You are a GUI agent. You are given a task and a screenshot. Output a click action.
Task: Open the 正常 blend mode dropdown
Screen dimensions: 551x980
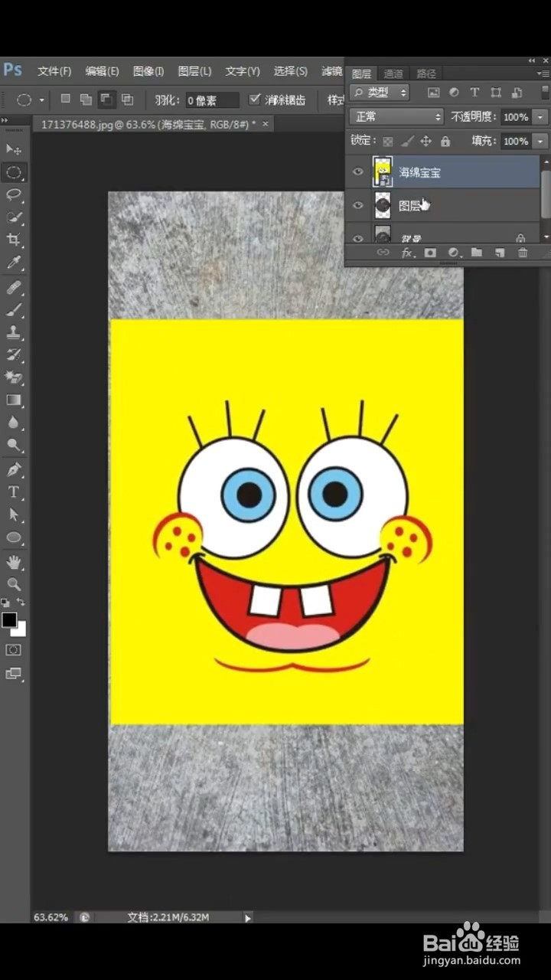tap(396, 117)
